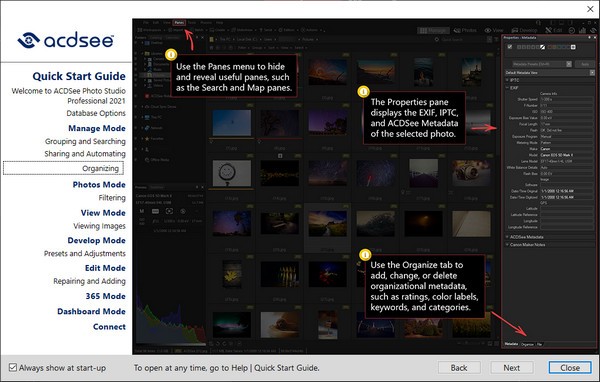Select the Grouping and Searching topic
Image resolution: width=600 pixels, height=382 pixels.
[x=85, y=141]
